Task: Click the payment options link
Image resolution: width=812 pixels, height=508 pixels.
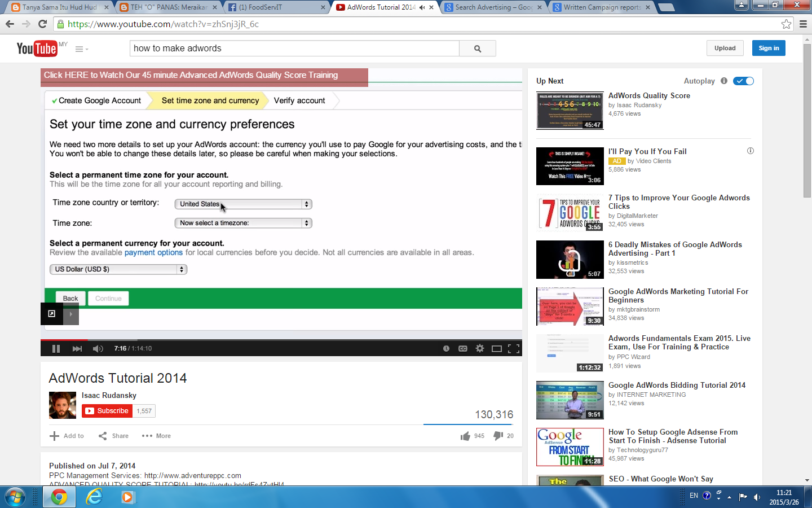Action: [153, 252]
